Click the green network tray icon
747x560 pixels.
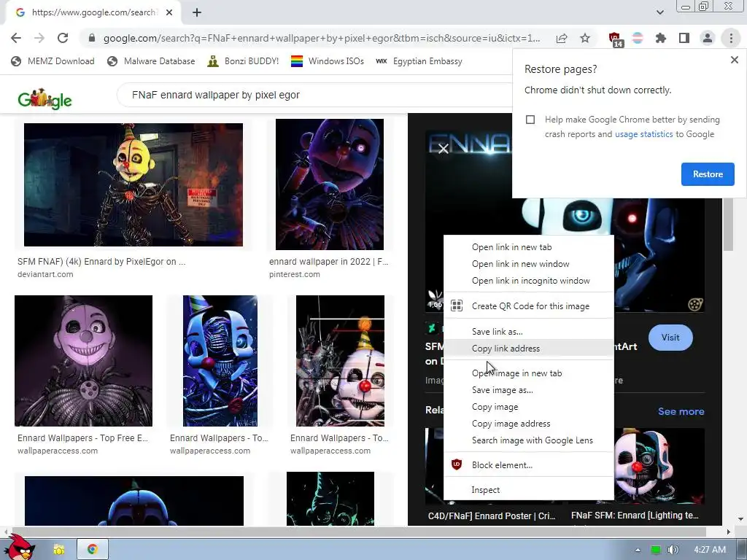point(656,550)
